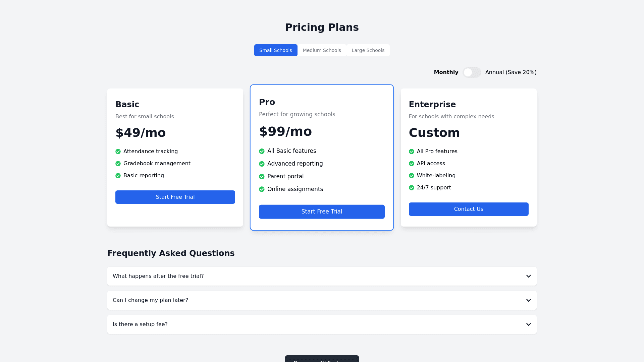The width and height of the screenshot is (644, 362).
Task: Start the free trial for Basic plan
Action: (175, 197)
